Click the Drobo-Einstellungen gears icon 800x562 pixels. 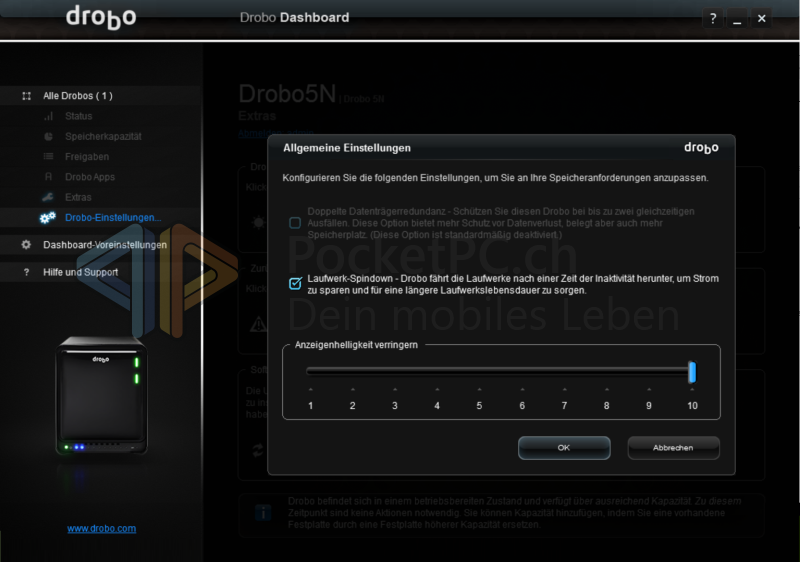pyautogui.click(x=47, y=218)
